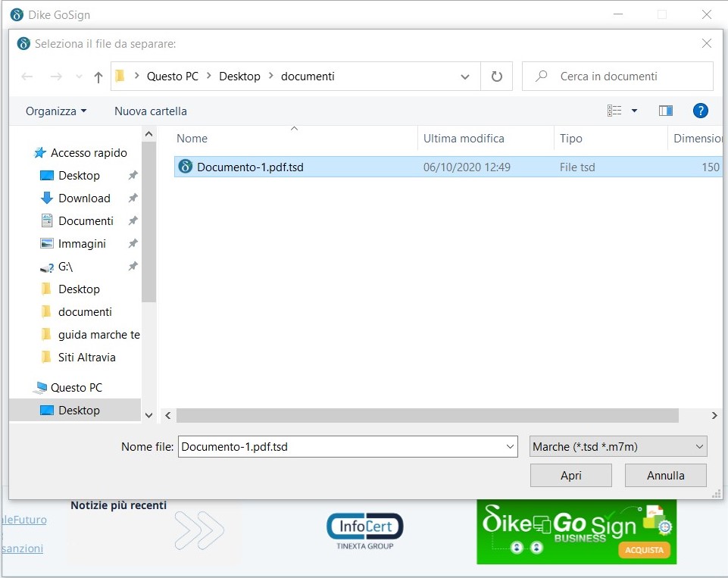Viewport: 728px width, 578px height.
Task: Expand the address bar path history dropdown
Action: coord(465,77)
